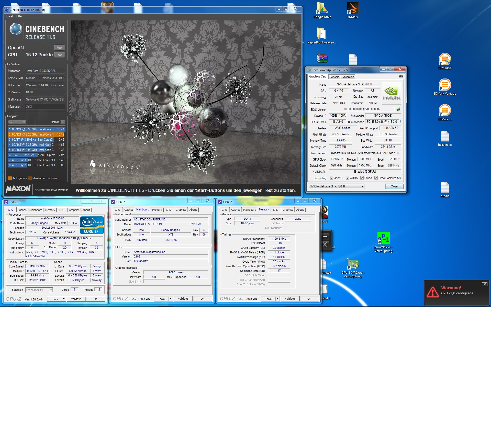Open Tools dropdown arrow in Mainboard CPU-Z window
Image resolution: width=491 pixels, height=448 pixels.
coord(171,298)
